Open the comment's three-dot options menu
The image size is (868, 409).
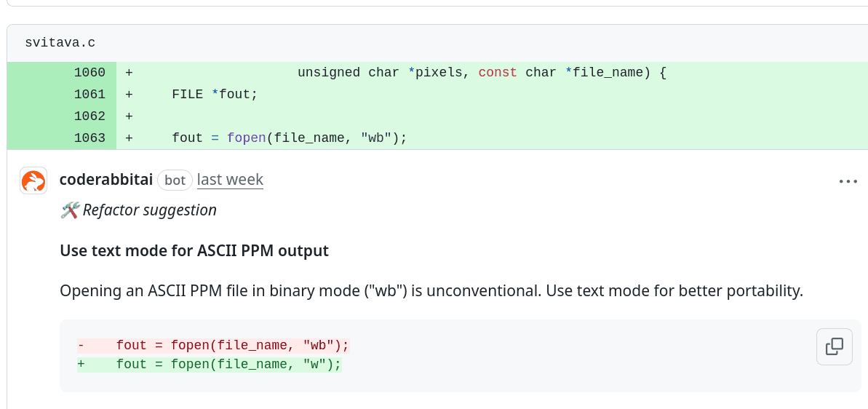point(848,181)
